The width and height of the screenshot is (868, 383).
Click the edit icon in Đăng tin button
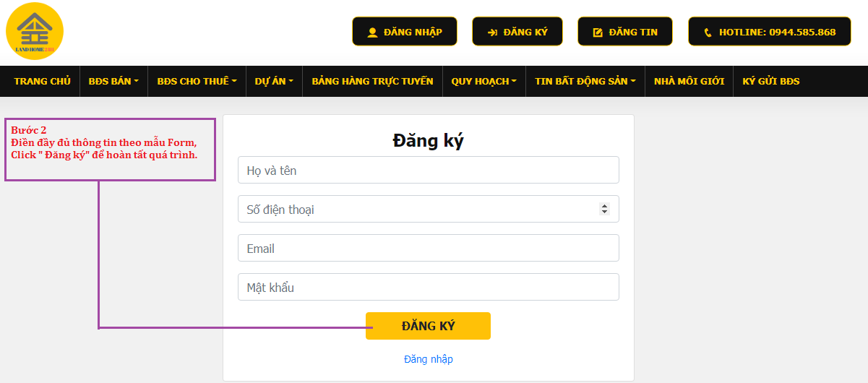point(598,33)
